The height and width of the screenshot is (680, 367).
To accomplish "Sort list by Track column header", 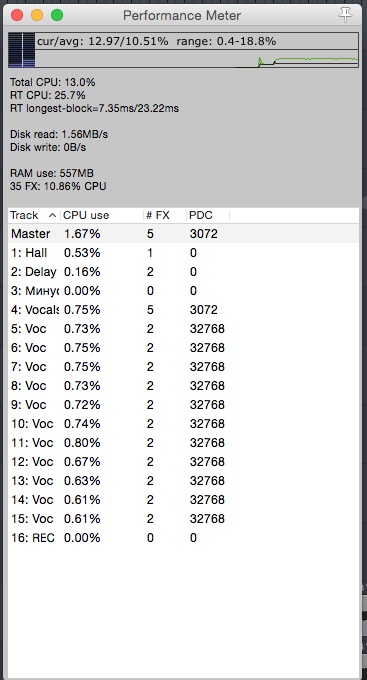I will pos(34,216).
